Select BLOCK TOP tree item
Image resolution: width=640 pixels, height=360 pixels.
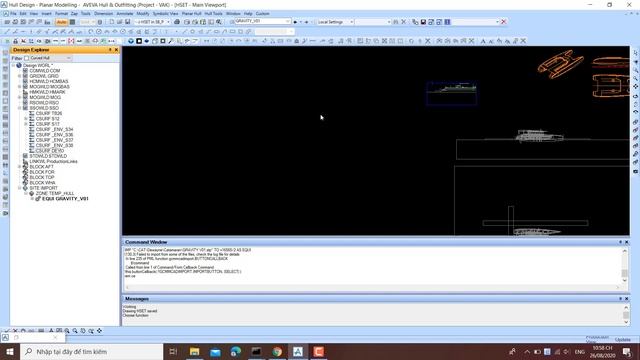pyautogui.click(x=42, y=178)
